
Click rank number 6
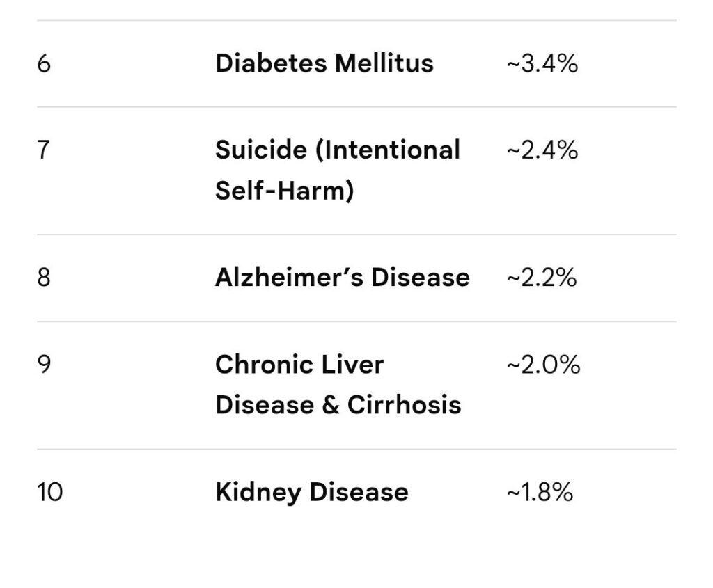(44, 64)
